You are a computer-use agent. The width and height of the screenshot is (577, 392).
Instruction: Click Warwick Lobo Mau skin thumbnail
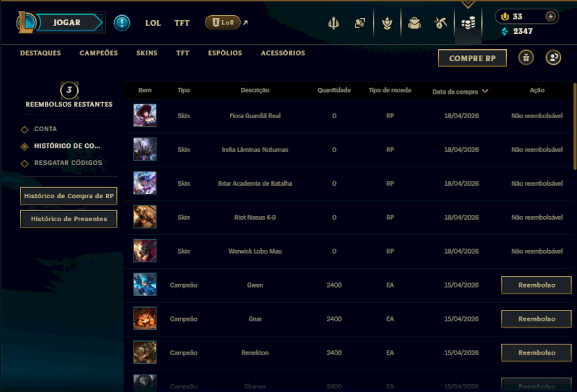click(145, 251)
